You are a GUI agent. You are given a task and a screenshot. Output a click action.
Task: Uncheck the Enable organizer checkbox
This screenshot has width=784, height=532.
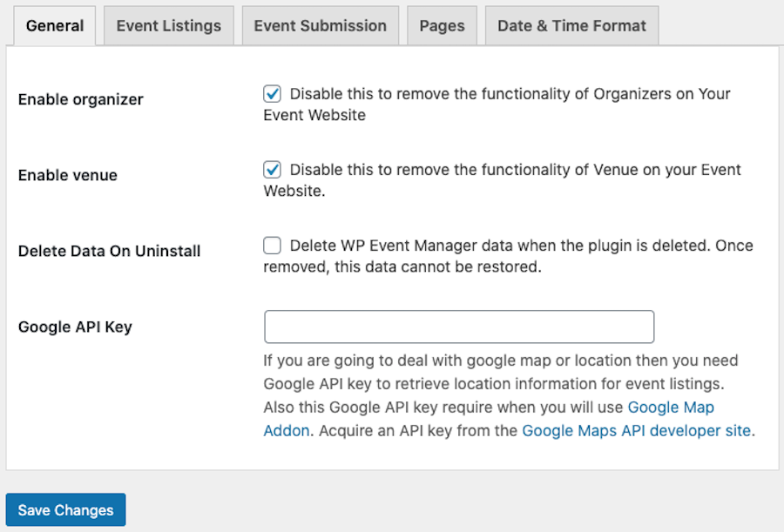coord(273,93)
